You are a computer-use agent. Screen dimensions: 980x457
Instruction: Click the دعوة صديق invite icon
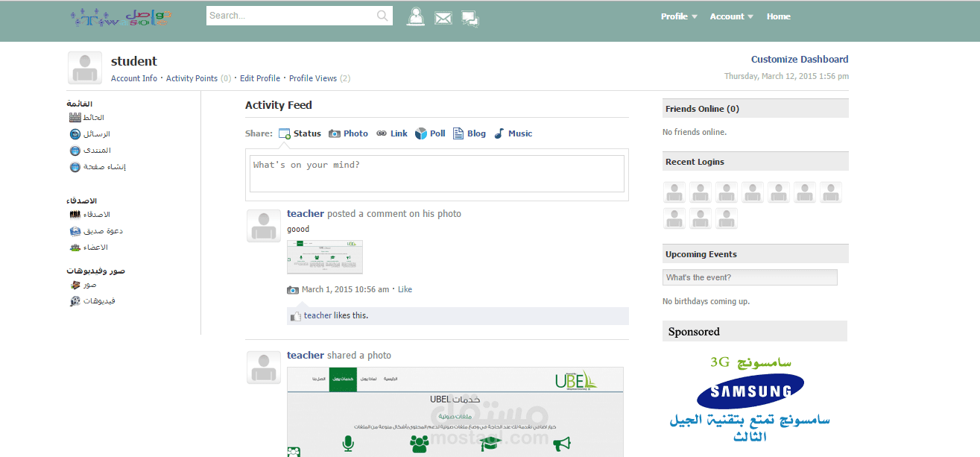(75, 231)
